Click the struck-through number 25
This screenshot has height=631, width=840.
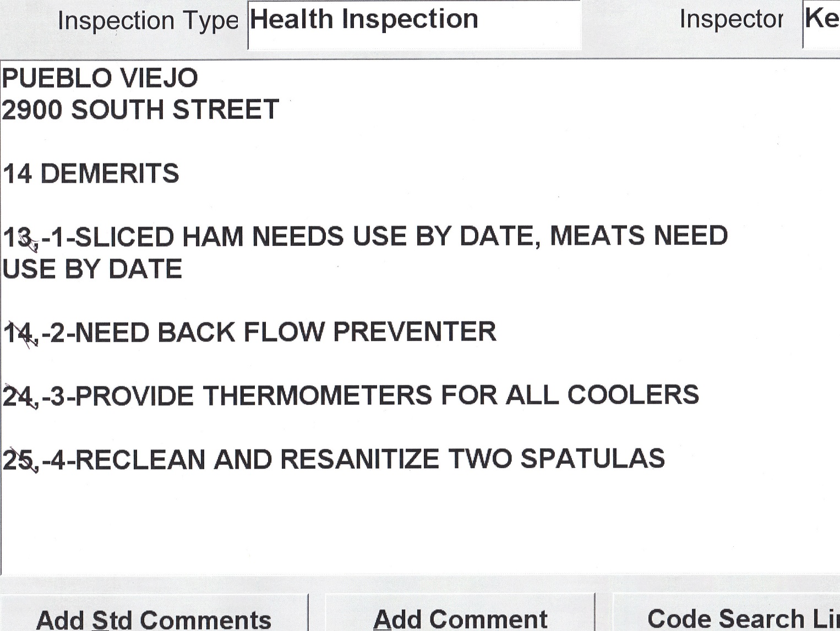[19, 460]
